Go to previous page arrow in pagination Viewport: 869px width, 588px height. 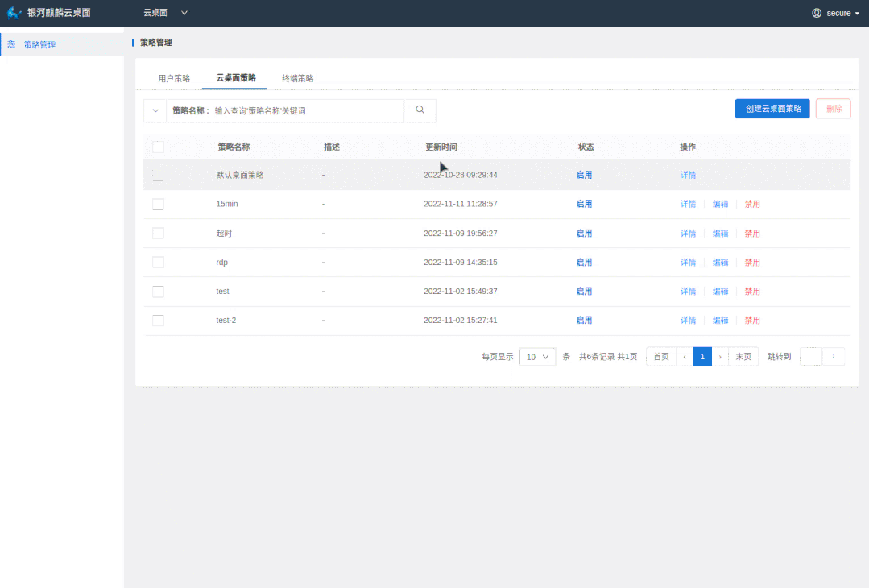pyautogui.click(x=685, y=356)
